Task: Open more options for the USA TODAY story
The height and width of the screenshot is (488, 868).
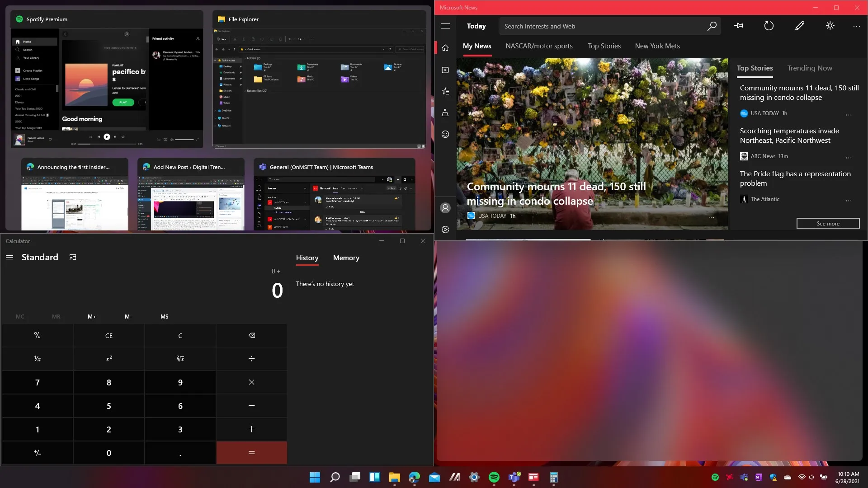Action: point(848,114)
